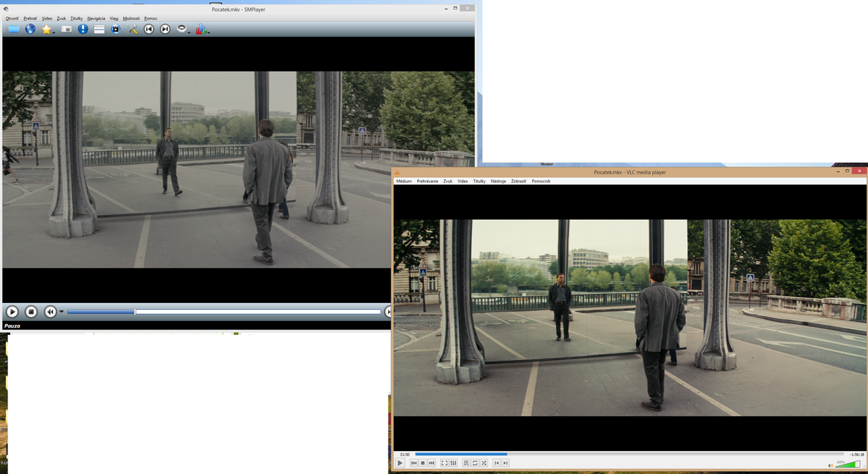Screen dimensions: 868x474
Task: Open SMPlayer preferences tools icon
Action: 132,29
